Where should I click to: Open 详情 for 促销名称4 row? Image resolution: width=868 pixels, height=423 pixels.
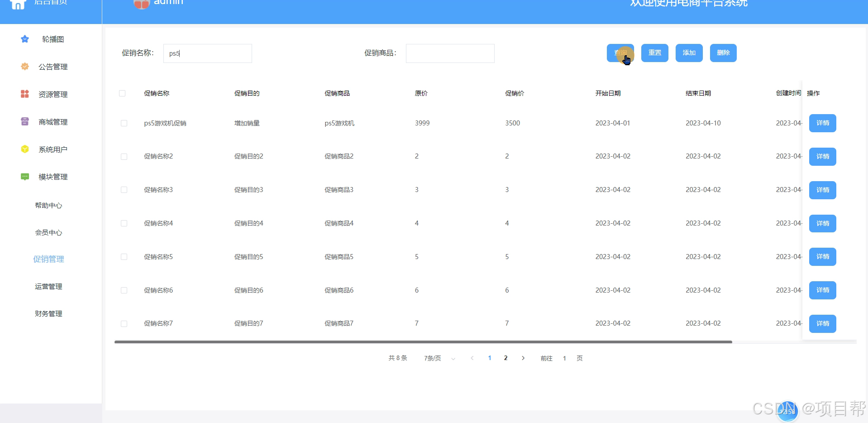tap(823, 223)
